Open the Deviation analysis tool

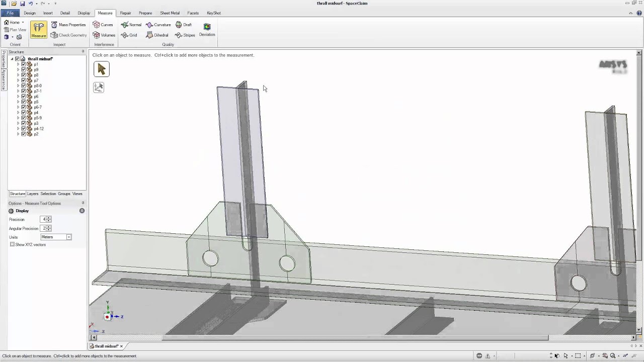[x=207, y=30]
